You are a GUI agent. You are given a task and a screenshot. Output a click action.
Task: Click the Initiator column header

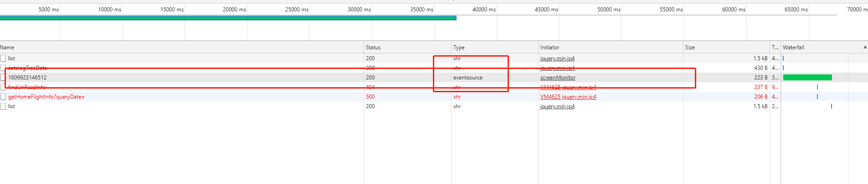550,47
